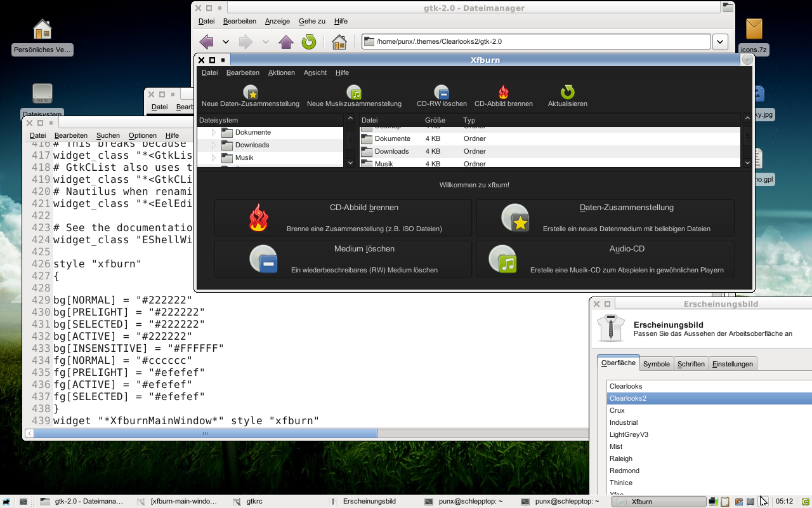Open icons.7z archive on desktop
The height and width of the screenshot is (508, 812).
coord(754,30)
